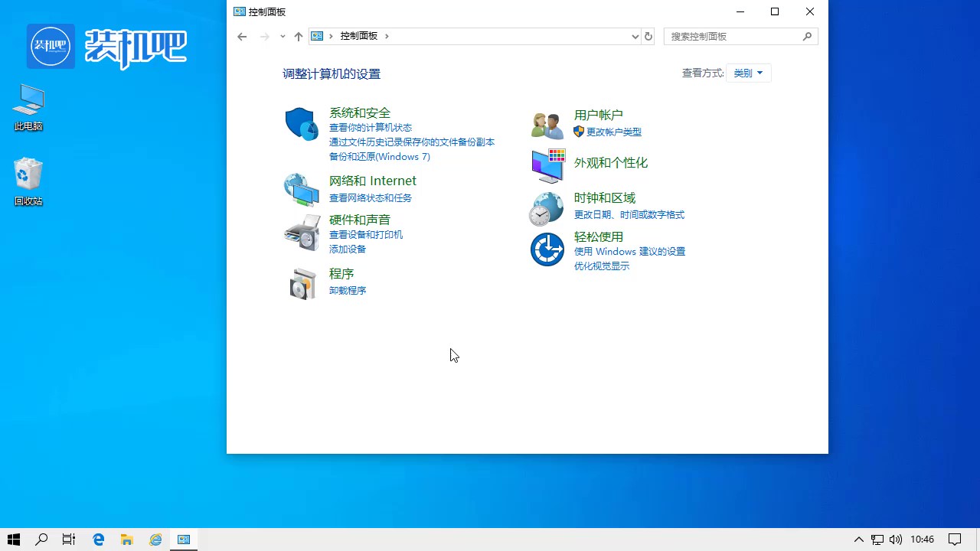The height and width of the screenshot is (551, 980).
Task: Open System and Security category icon
Action: pyautogui.click(x=301, y=123)
